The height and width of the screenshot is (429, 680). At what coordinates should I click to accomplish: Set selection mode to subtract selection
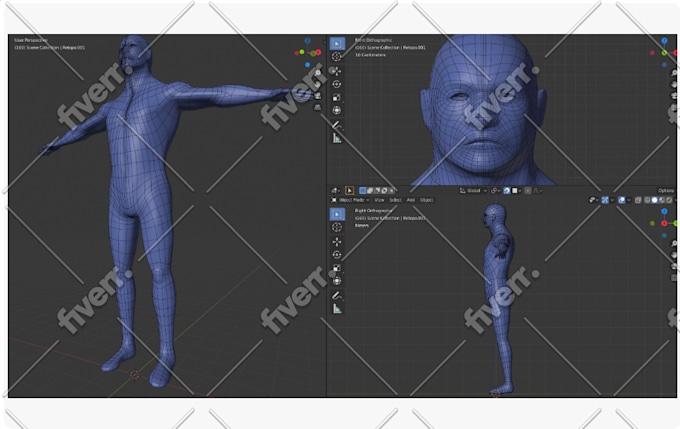[377, 190]
